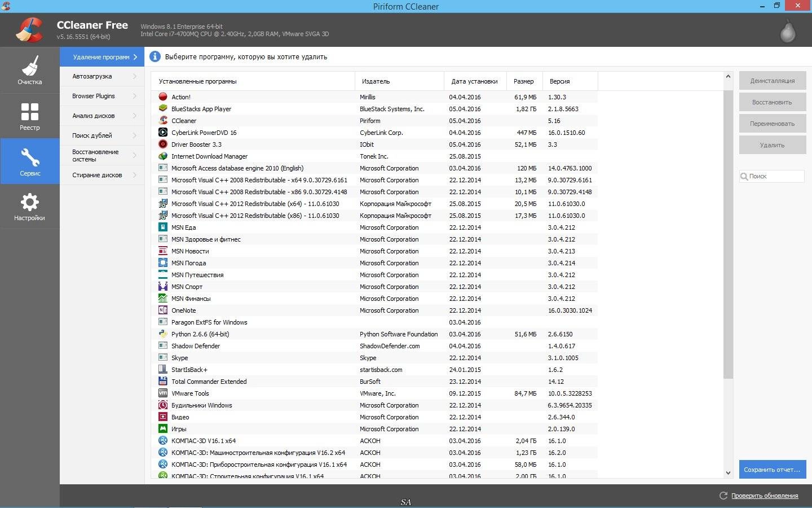Select the Python 2.6.6 icon
812x508 pixels.
click(163, 334)
